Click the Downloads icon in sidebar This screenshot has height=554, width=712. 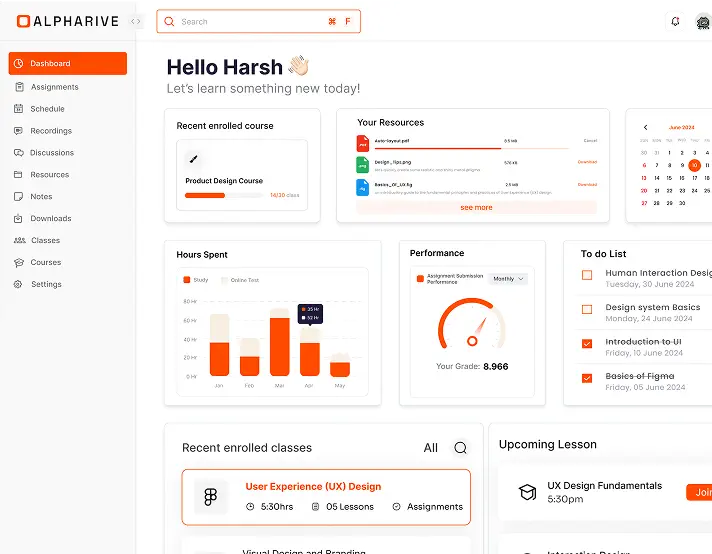click(18, 218)
